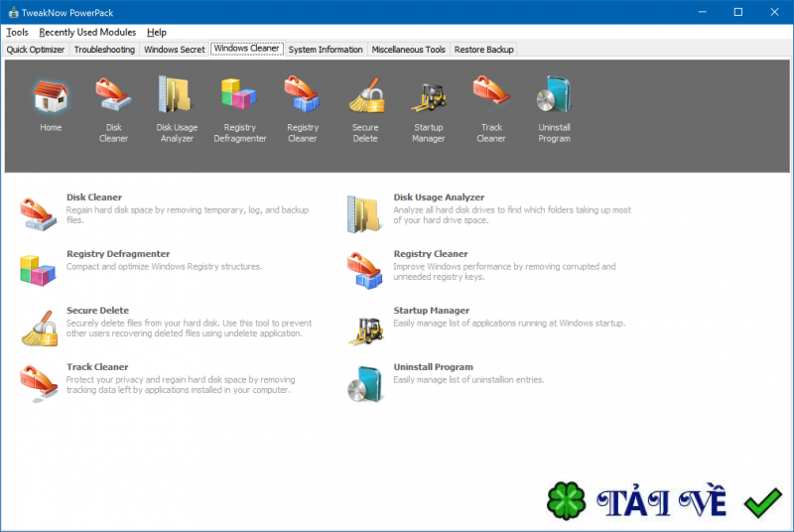The image size is (794, 532).
Task: Click 'Regain hard disk space' description text
Action: pyautogui.click(x=188, y=215)
